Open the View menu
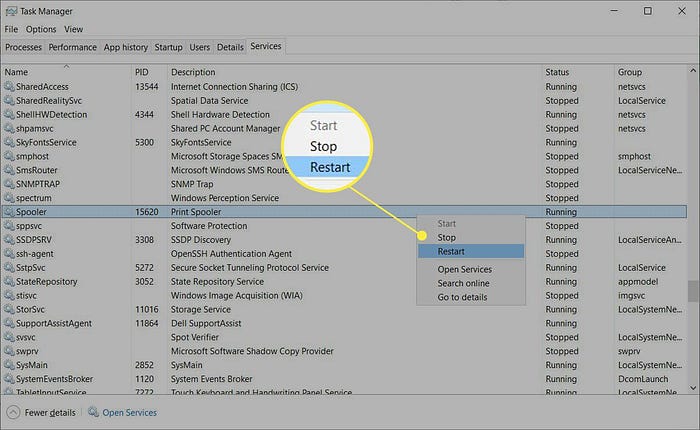This screenshot has width=700, height=430. pyautogui.click(x=73, y=29)
